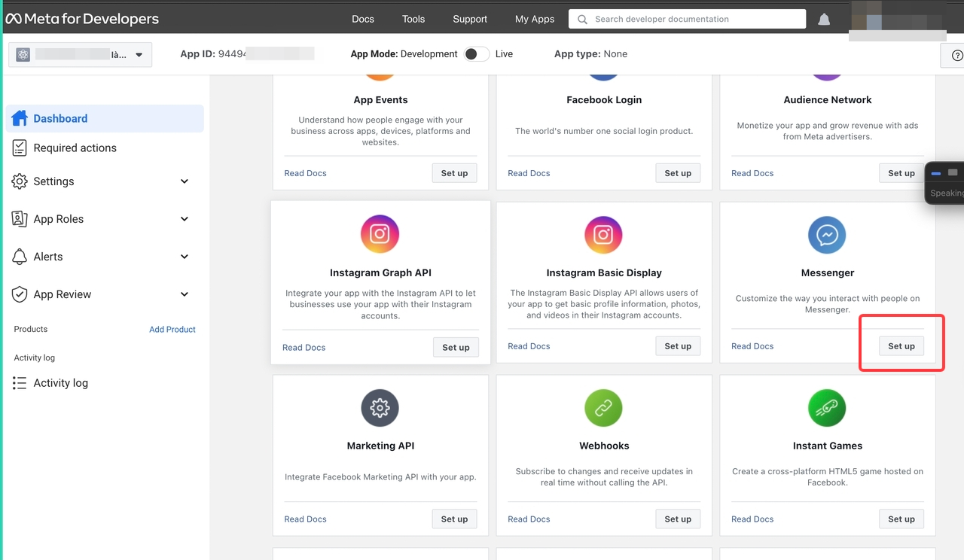
Task: Set up Audience Network
Action: coord(901,173)
